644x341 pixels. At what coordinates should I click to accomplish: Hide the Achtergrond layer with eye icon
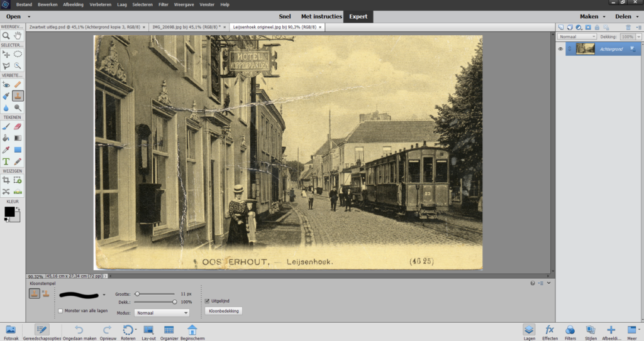click(561, 49)
